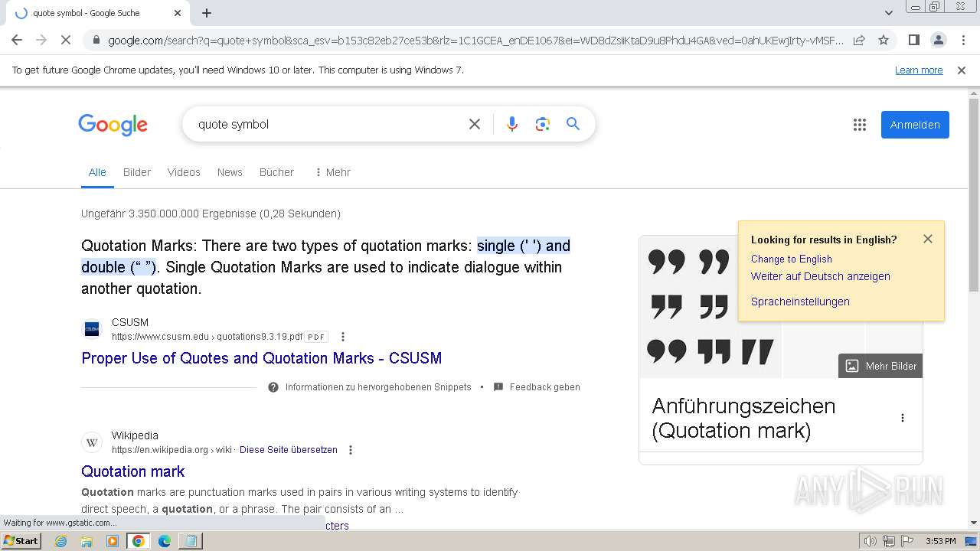Open options for the Wikipedia result

(x=351, y=450)
